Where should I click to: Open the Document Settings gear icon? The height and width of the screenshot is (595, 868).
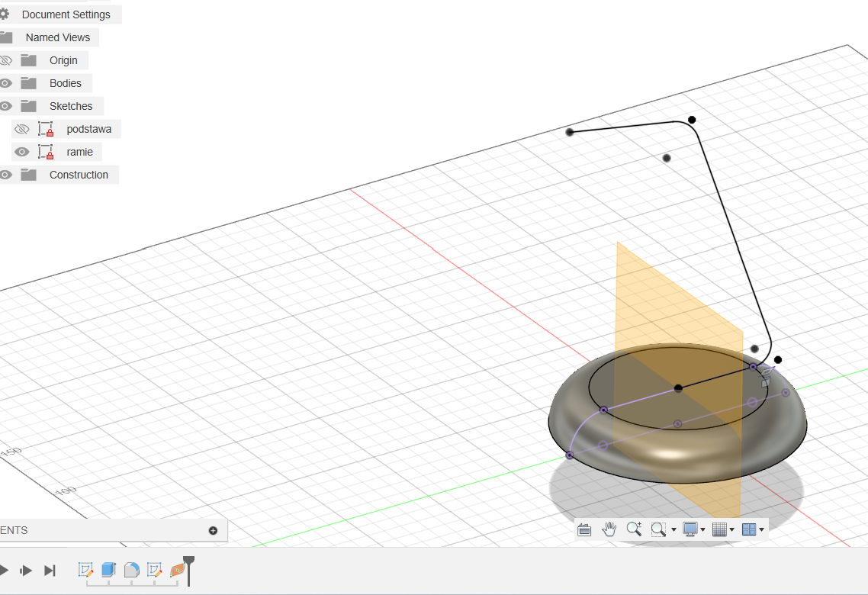[5, 14]
